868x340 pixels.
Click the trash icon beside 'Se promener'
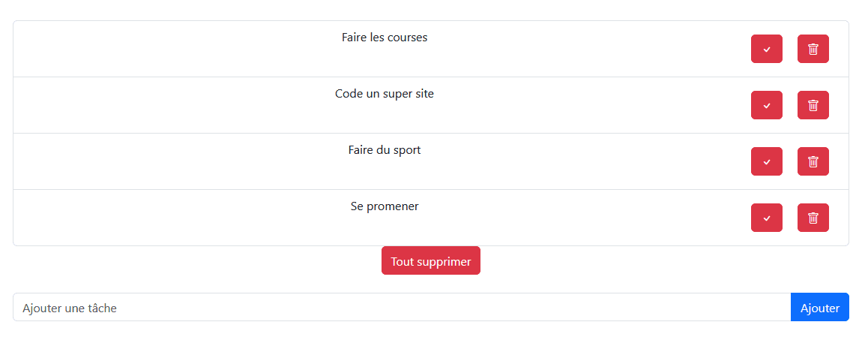813,218
